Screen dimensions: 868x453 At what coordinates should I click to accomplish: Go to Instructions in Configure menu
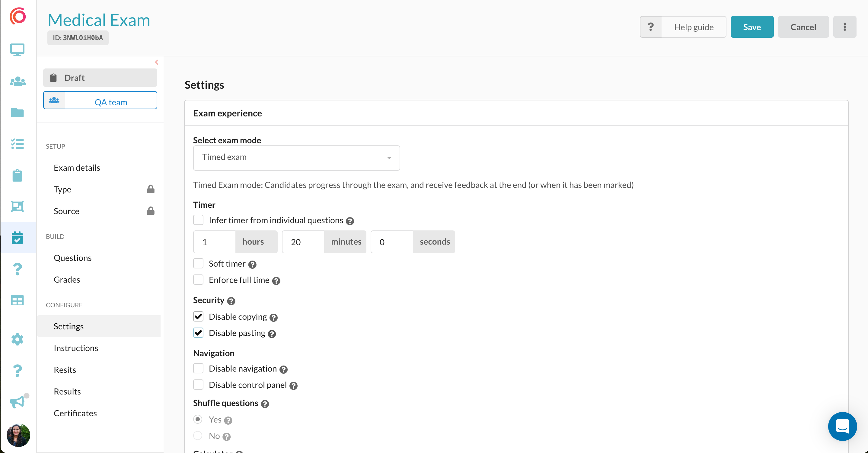[76, 348]
